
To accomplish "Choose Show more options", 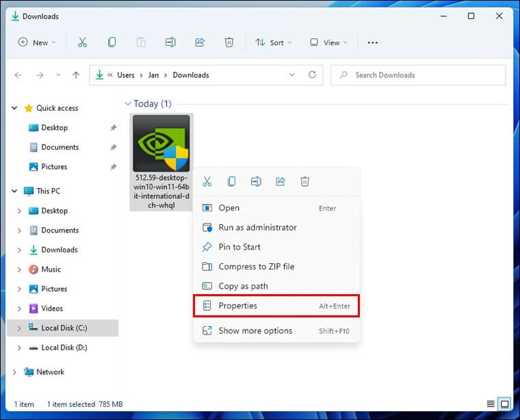I will point(276,331).
